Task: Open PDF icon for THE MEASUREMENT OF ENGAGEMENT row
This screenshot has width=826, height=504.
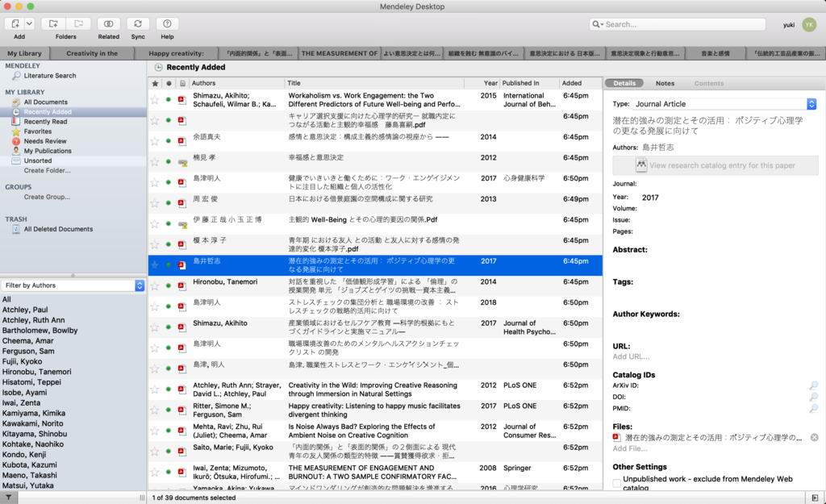Action: click(182, 472)
